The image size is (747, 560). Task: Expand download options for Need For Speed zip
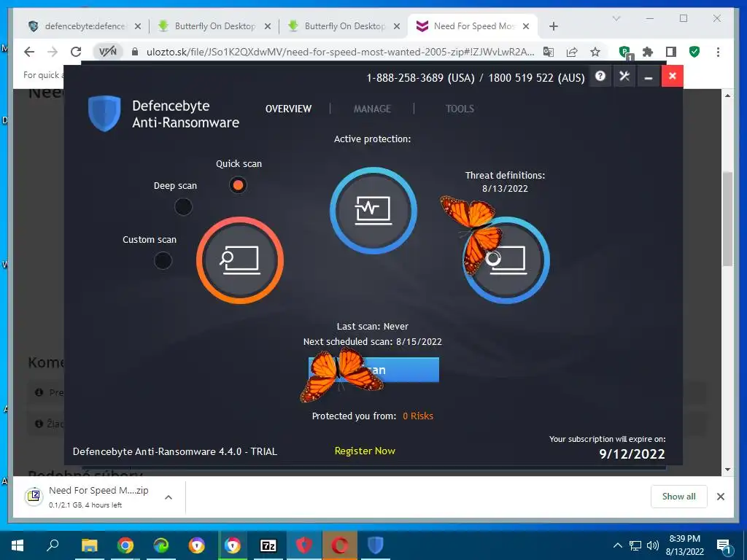[x=169, y=497]
